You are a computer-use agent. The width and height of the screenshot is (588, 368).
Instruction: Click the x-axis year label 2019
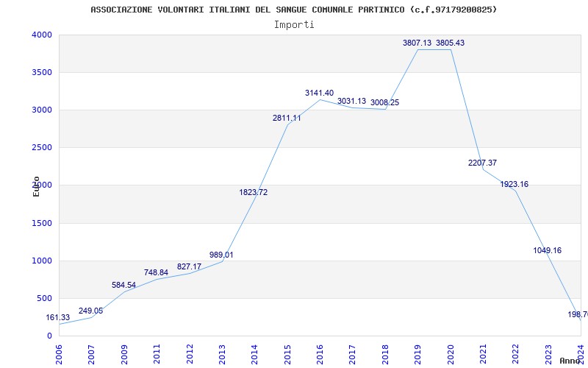click(x=417, y=354)
